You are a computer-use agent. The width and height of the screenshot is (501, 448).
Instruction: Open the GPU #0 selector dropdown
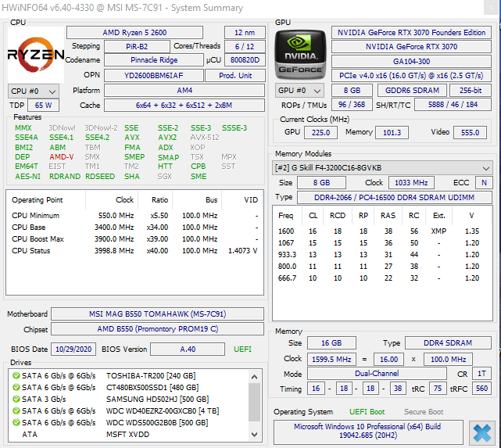[299, 91]
